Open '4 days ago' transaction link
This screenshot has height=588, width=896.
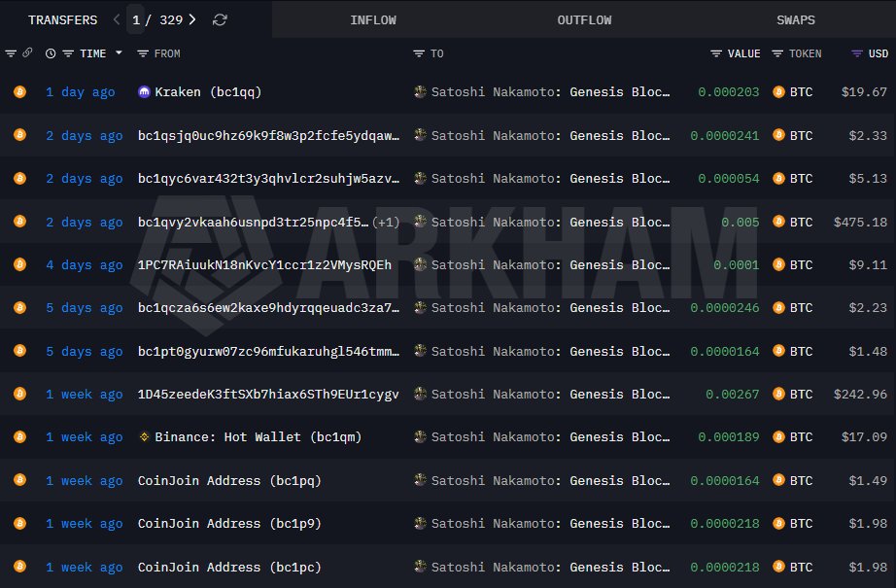click(84, 265)
